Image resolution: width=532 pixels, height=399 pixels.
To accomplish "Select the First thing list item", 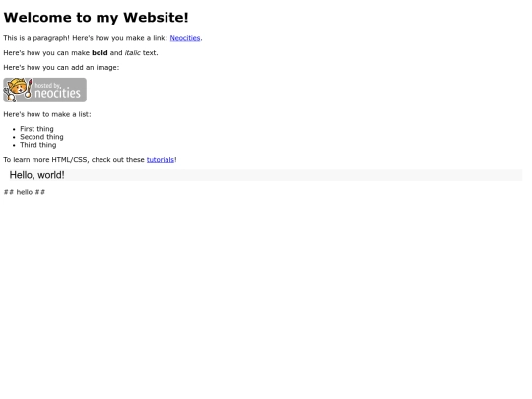I will [x=36, y=129].
